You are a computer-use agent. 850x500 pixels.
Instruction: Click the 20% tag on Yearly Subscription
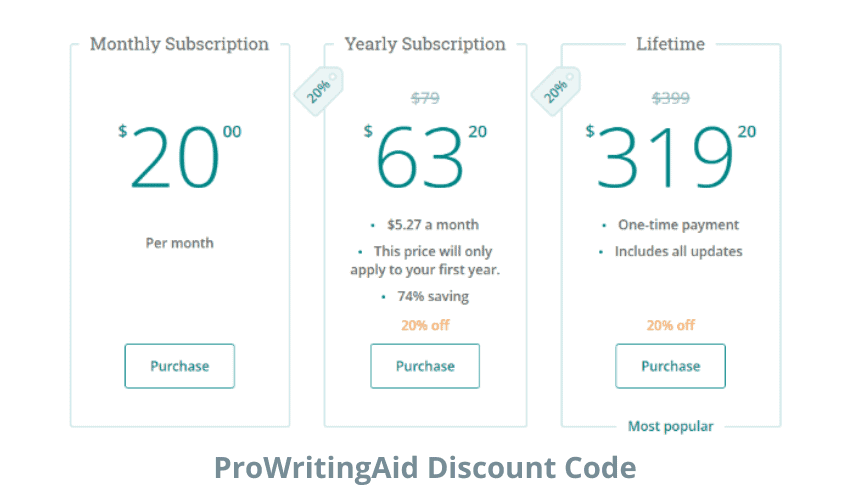(x=319, y=91)
